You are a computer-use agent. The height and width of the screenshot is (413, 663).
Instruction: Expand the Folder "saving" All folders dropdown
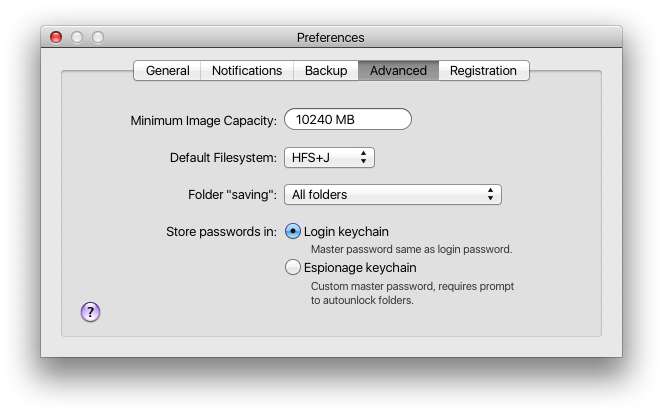point(392,194)
